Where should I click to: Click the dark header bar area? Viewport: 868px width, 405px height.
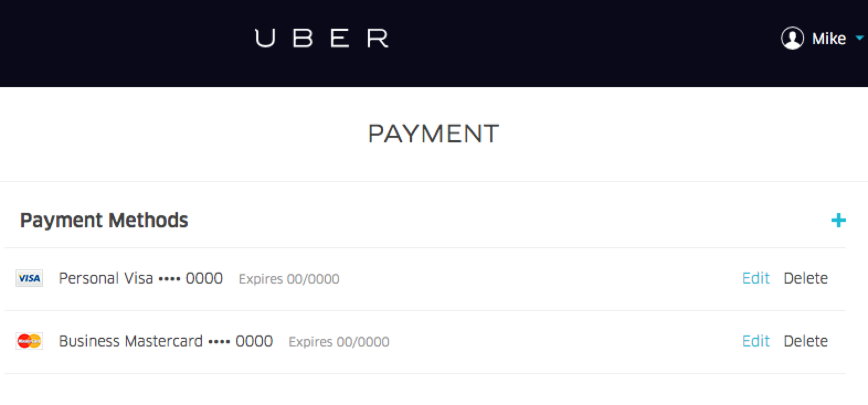click(x=434, y=43)
